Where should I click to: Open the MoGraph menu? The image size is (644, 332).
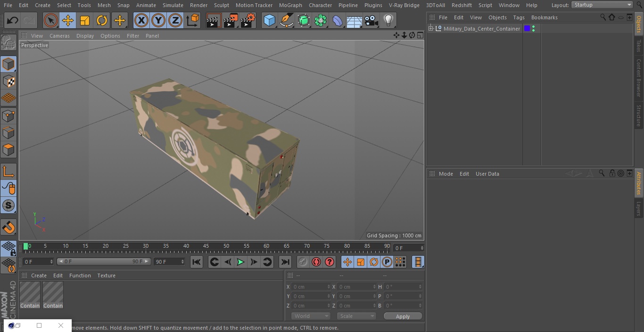[290, 5]
